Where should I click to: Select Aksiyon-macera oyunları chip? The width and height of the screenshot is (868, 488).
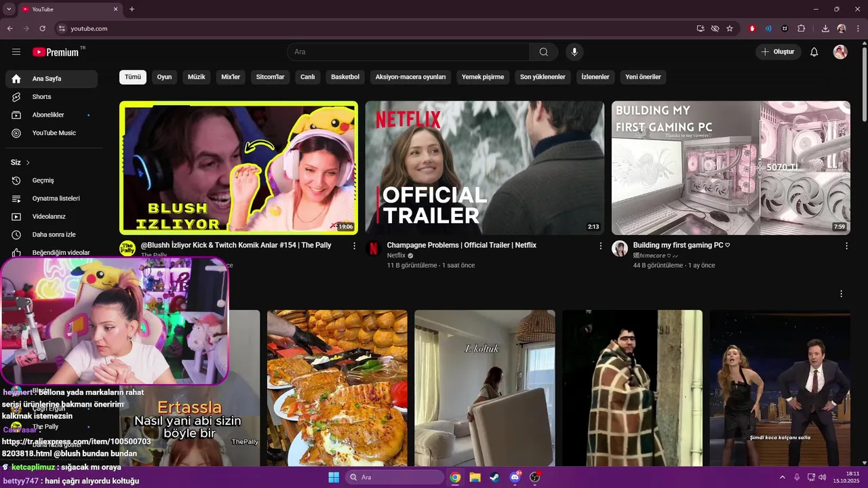(410, 77)
